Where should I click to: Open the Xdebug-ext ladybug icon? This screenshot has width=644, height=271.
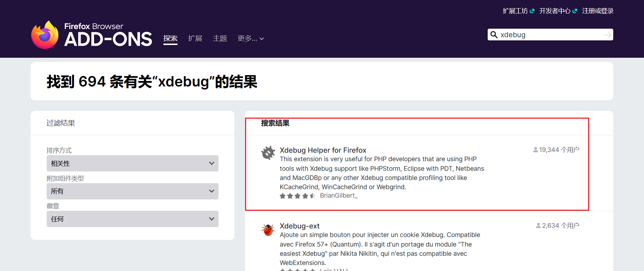point(268,229)
